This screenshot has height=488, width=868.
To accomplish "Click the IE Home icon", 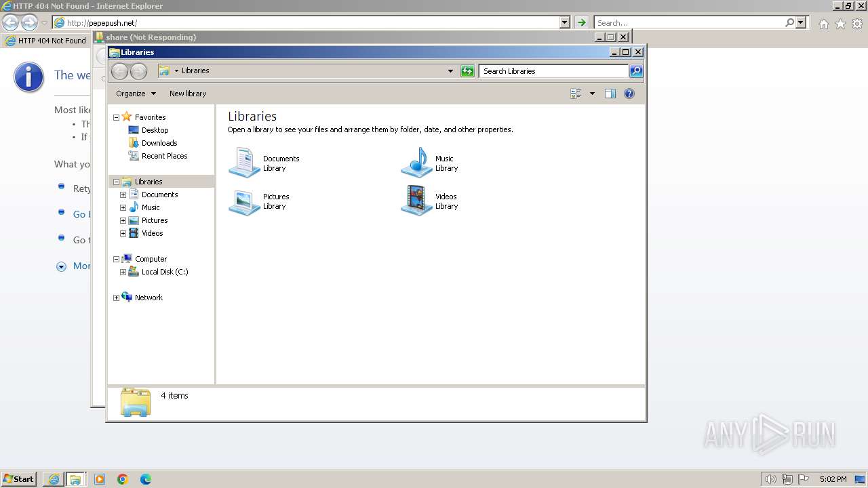I will 823,24.
